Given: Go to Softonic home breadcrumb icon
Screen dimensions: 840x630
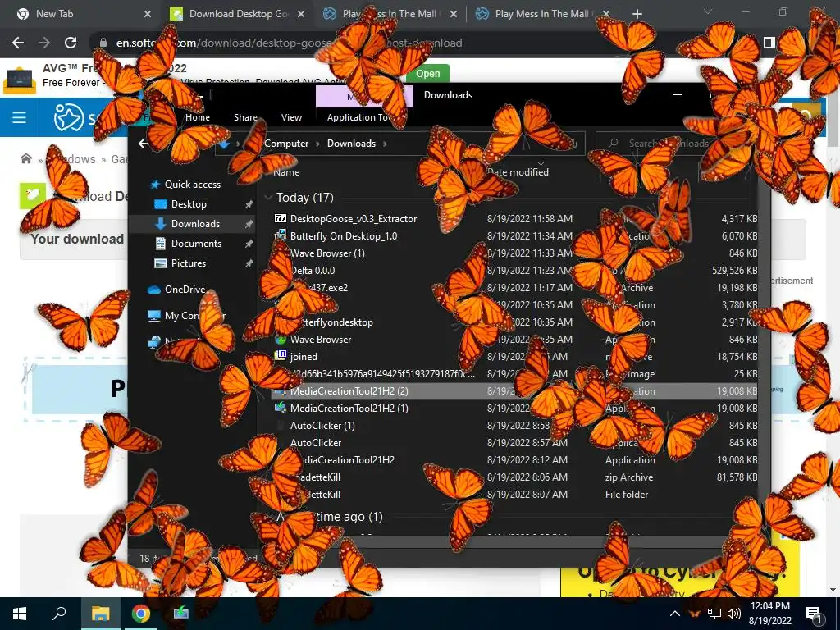Looking at the screenshot, I should tap(25, 158).
